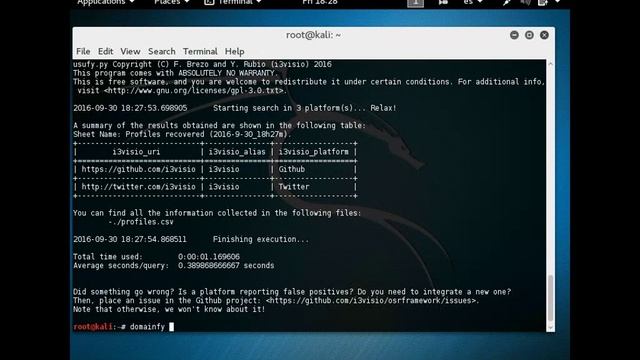This screenshot has height=360, width=640.
Task: Click the workspace indicator in the top bar
Action: coord(416,3)
